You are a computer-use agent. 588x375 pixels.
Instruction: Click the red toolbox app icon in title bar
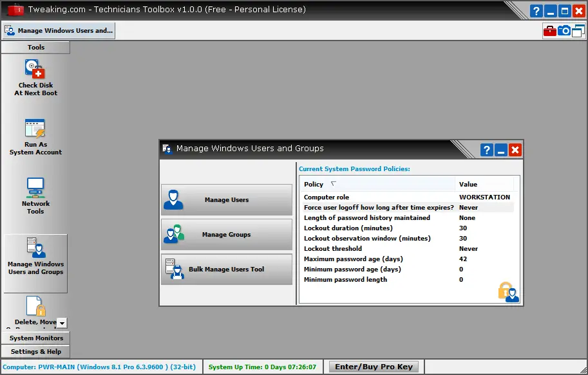tap(15, 10)
